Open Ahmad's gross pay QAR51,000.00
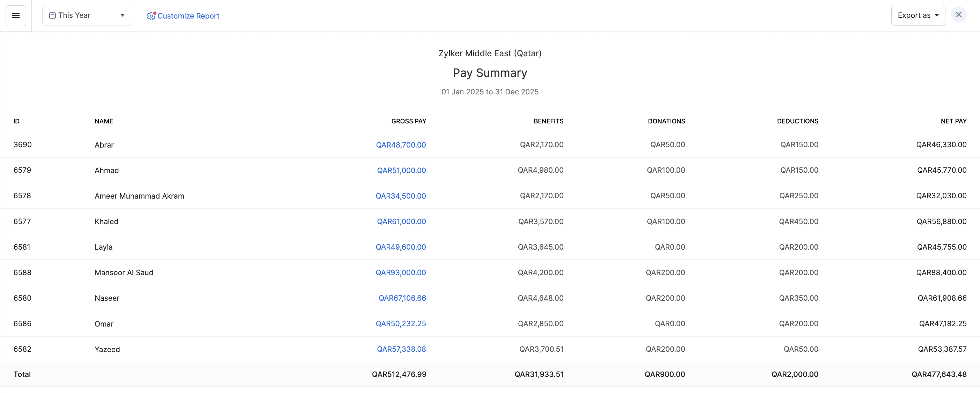The width and height of the screenshot is (980, 393). [401, 170]
